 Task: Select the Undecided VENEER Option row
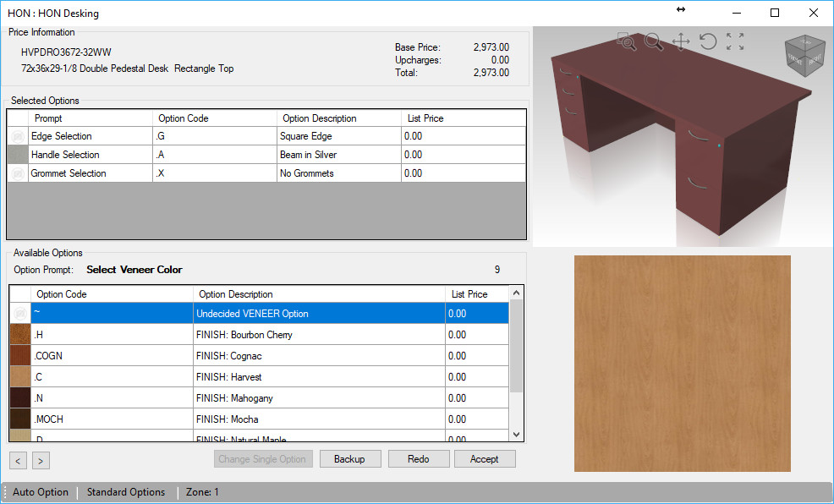click(259, 314)
